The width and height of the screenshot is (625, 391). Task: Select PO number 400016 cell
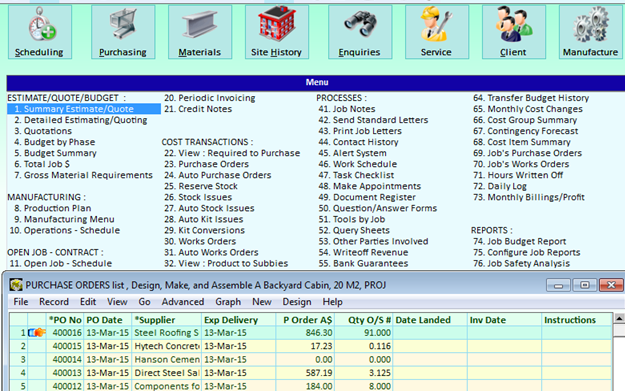click(x=65, y=333)
